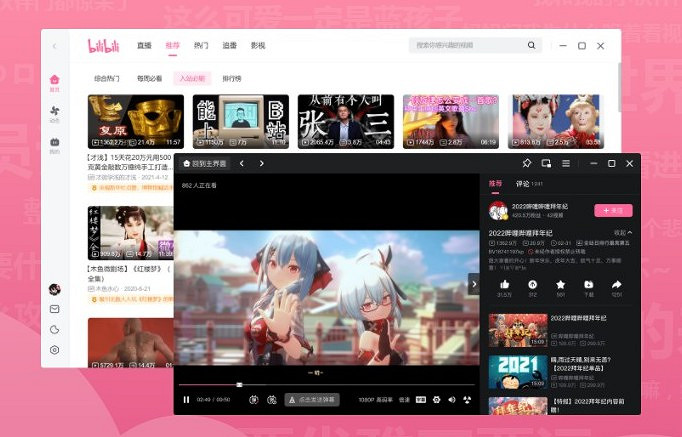Share the video with share arrow icon

[616, 284]
